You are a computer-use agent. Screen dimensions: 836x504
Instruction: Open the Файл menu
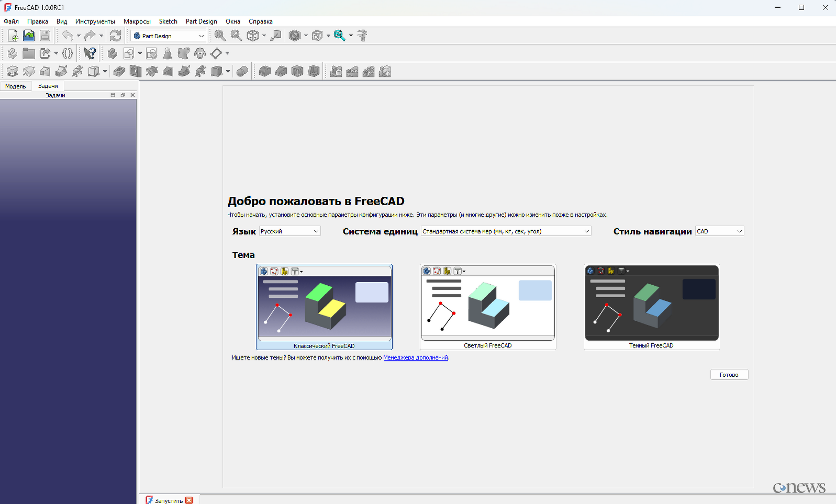coord(11,21)
